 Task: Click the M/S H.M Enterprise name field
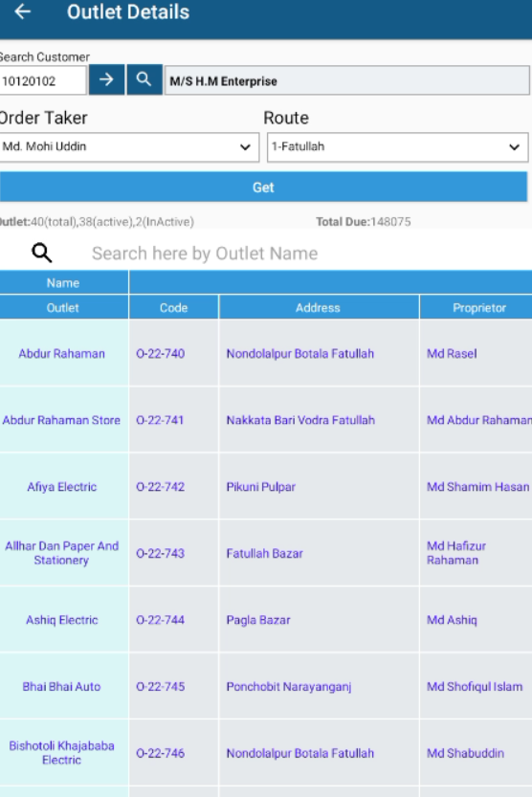pyautogui.click(x=347, y=80)
